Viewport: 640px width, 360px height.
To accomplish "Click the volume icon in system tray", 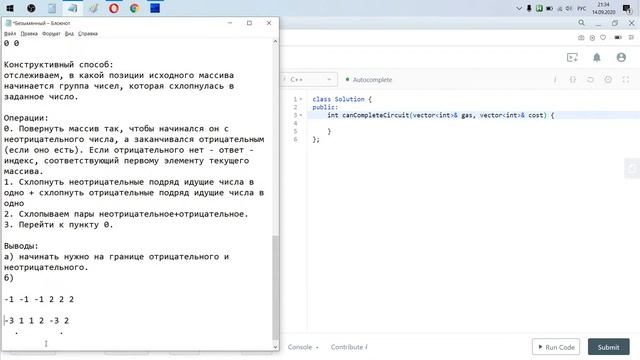I will (x=569, y=8).
